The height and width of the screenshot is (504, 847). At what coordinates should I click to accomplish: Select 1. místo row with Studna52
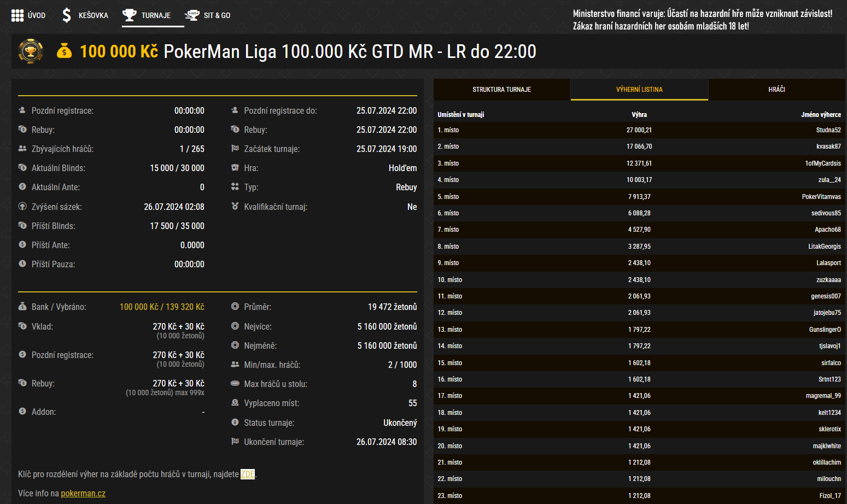(x=639, y=130)
